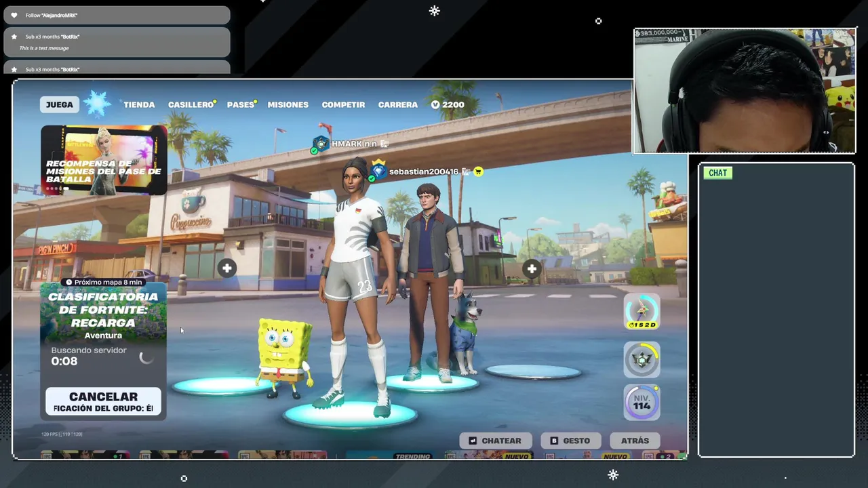Open the yellow shopping cart icon beside sebastian200416

478,171
